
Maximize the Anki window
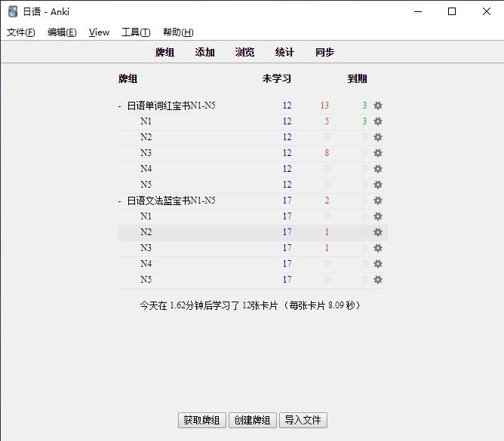point(452,11)
